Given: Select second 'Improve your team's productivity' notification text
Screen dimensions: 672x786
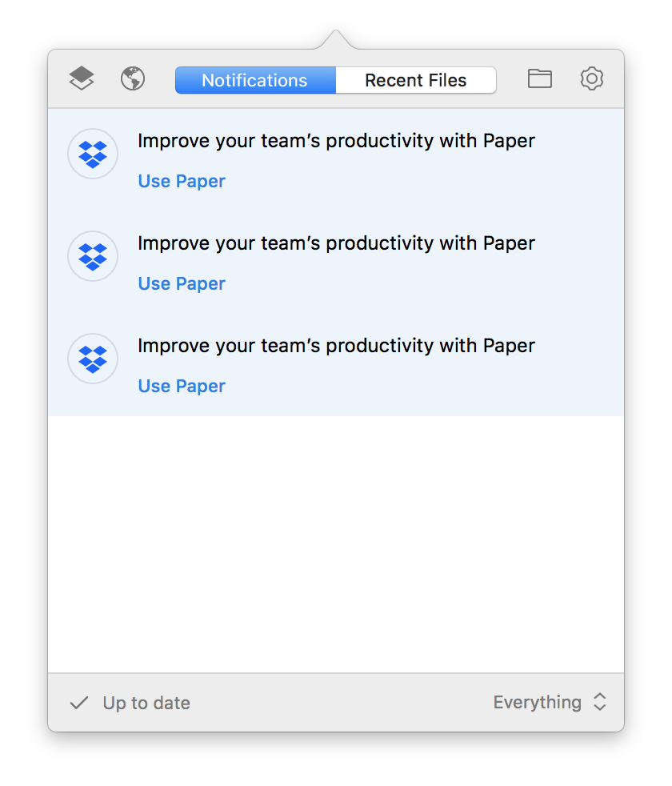Looking at the screenshot, I should click(x=336, y=243).
